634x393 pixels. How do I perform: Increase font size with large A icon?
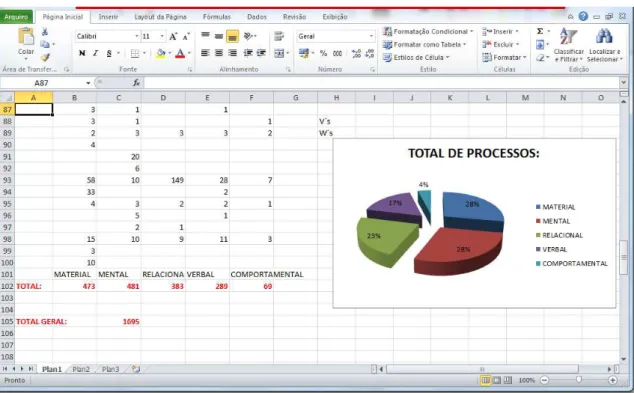point(173,36)
